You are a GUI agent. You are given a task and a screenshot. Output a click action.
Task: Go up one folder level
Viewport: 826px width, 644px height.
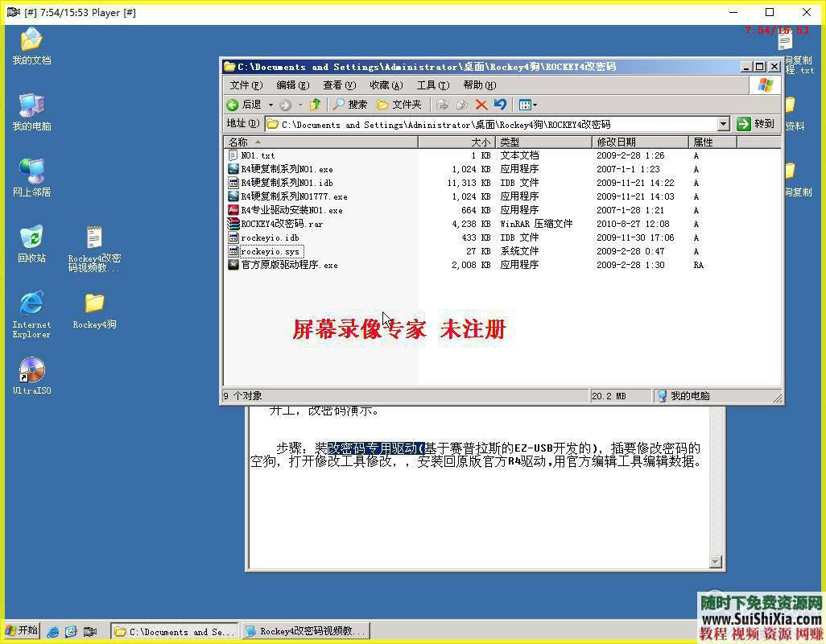[315, 105]
